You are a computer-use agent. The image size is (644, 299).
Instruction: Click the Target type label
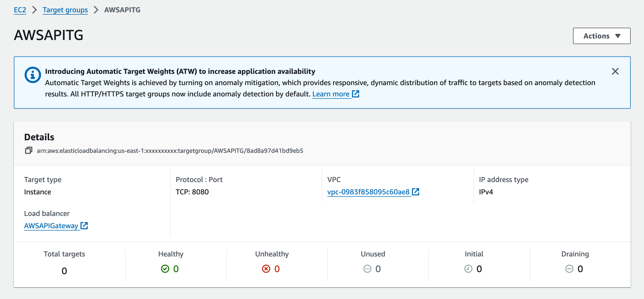(x=43, y=180)
